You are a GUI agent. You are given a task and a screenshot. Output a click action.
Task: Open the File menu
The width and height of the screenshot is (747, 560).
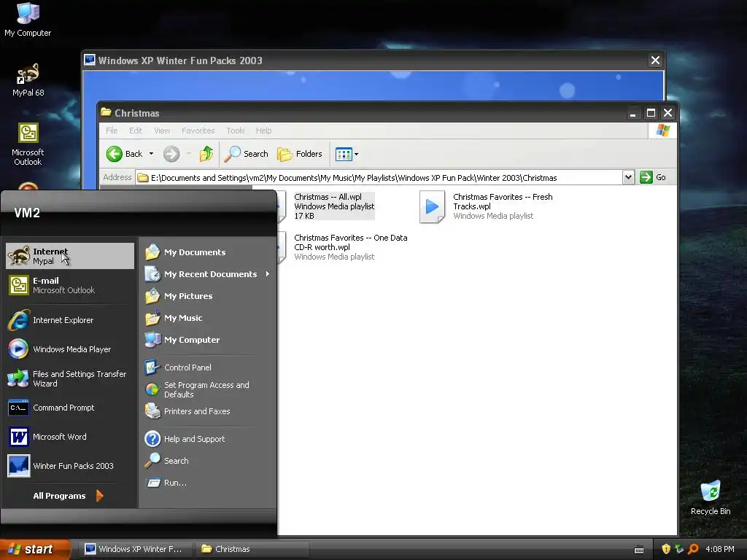click(112, 131)
